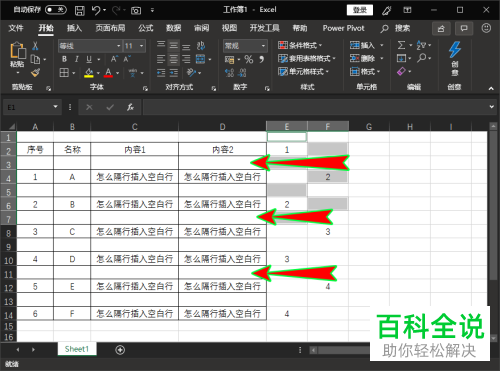Click the Borders icon
The image size is (500, 371).
(x=64, y=73)
